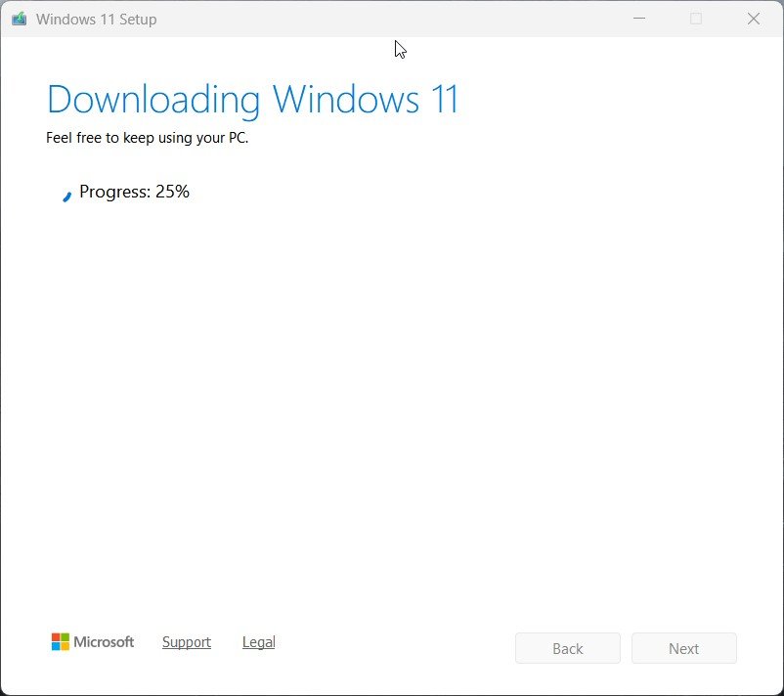Click the blue square of the Microsoft logo
Screen dimensions: 784x696
click(56, 646)
